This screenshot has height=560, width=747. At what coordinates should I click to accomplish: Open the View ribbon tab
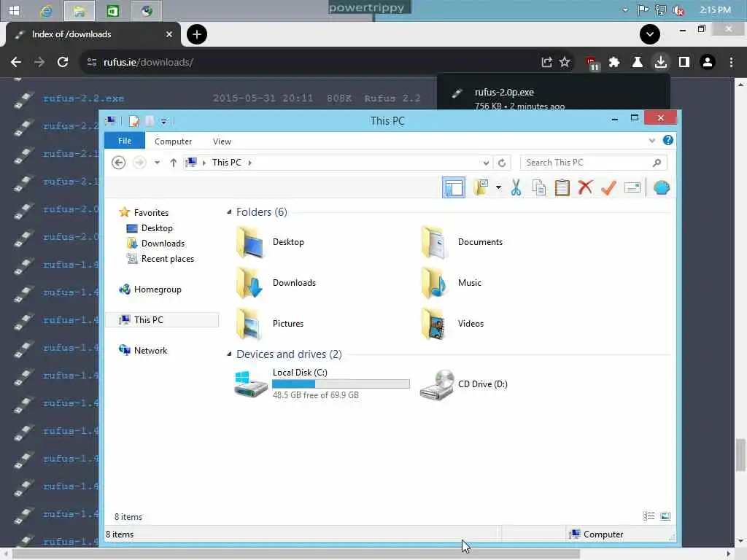[x=222, y=141]
